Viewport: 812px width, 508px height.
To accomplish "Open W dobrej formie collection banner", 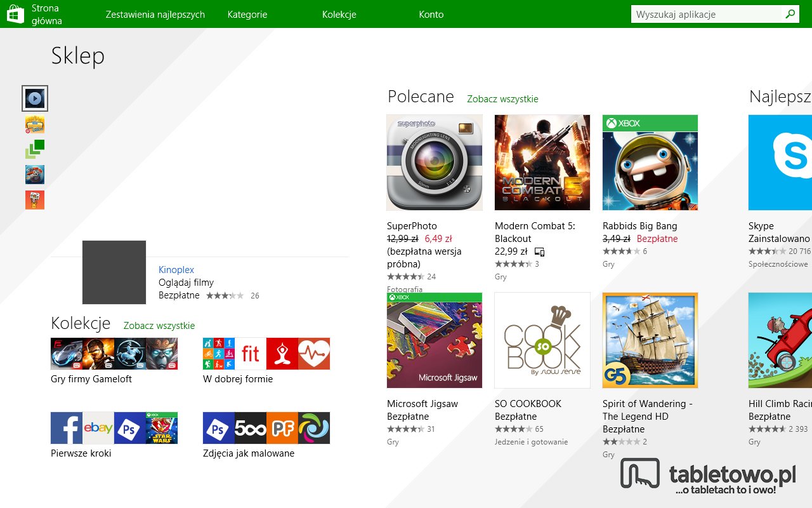I will (266, 354).
